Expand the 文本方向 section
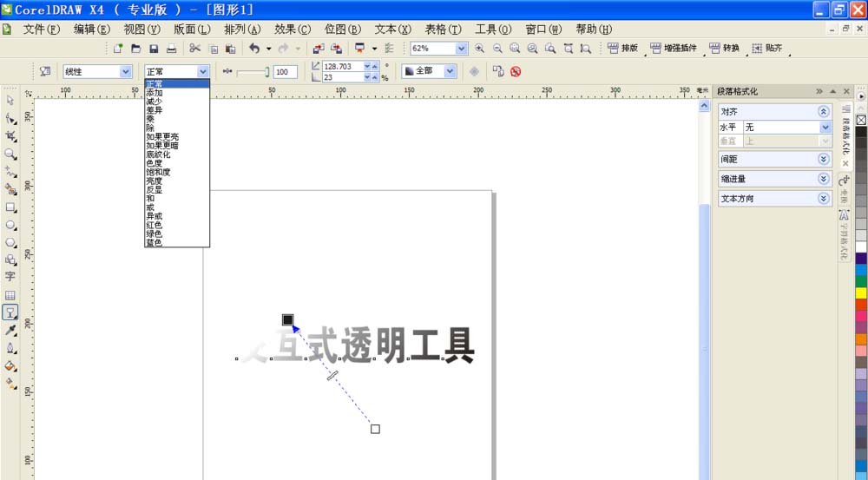 (824, 198)
